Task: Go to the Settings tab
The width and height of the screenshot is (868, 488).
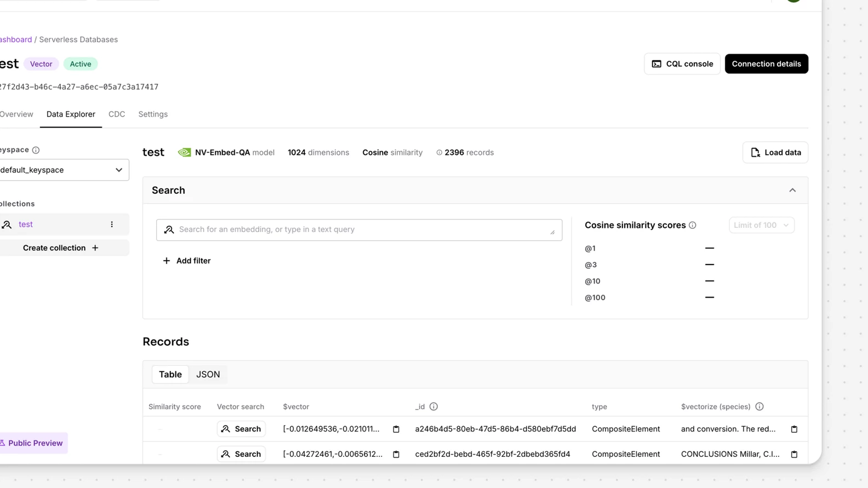Action: click(153, 114)
